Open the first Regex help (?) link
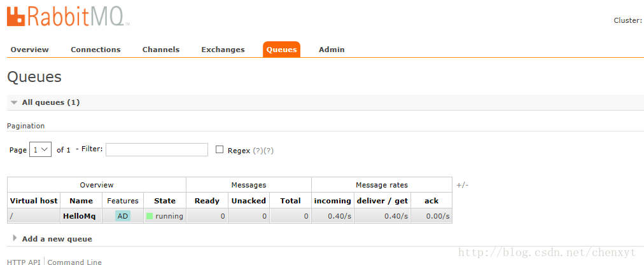 [258, 151]
